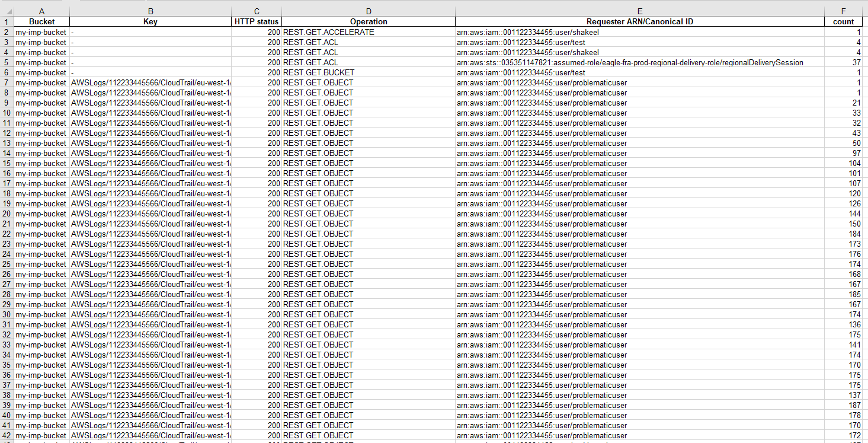
Task: Select the HTTP status column header
Action: click(256, 11)
